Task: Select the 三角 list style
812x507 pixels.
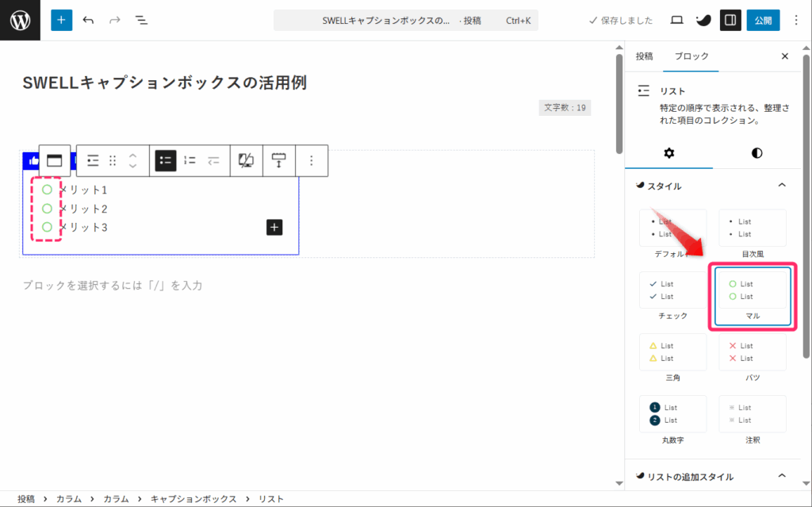Action: pyautogui.click(x=672, y=358)
